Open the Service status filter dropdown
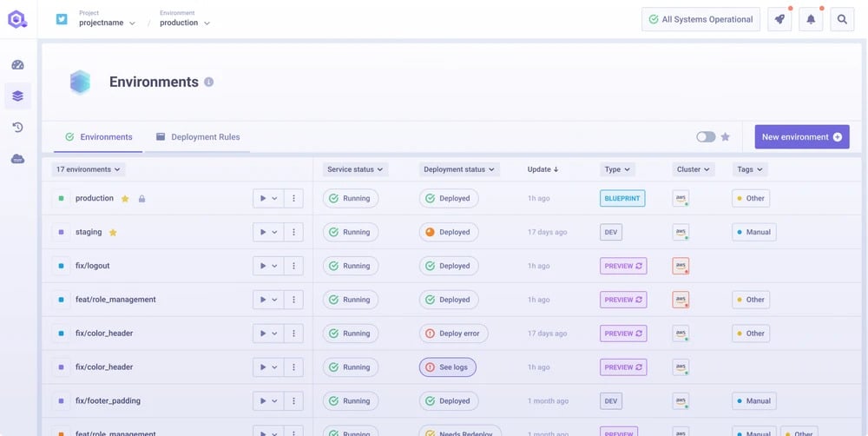 coord(355,169)
